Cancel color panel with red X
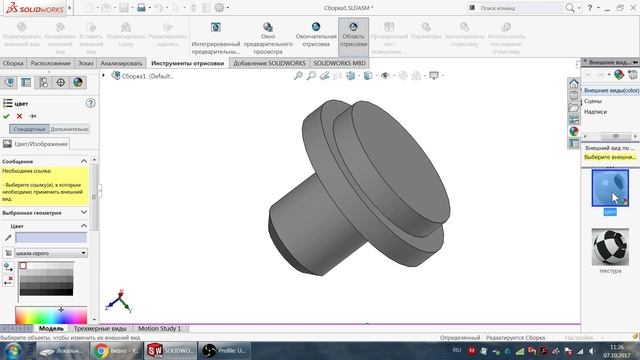This screenshot has height=360, width=640. pyautogui.click(x=19, y=116)
